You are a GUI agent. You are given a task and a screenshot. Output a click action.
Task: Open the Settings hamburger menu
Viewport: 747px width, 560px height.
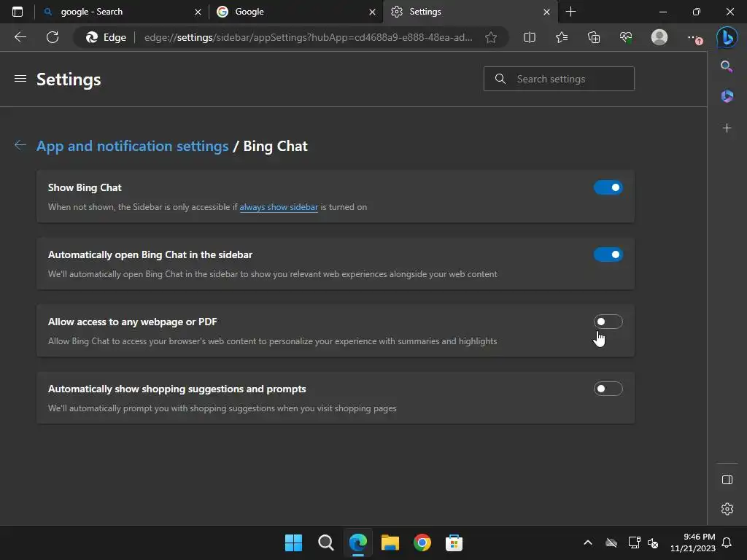20,79
